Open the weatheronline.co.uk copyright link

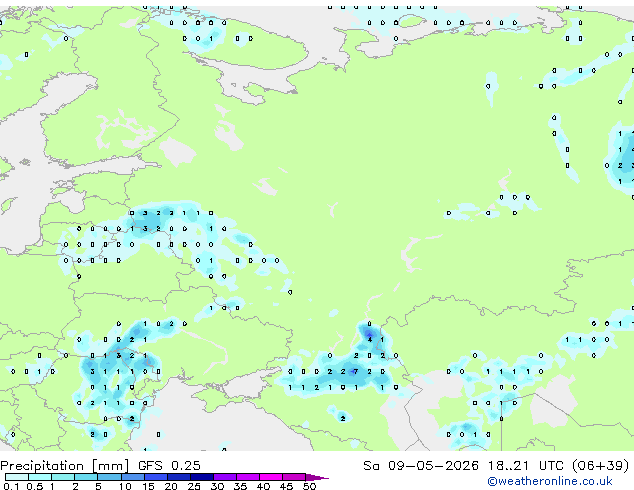tap(550, 481)
